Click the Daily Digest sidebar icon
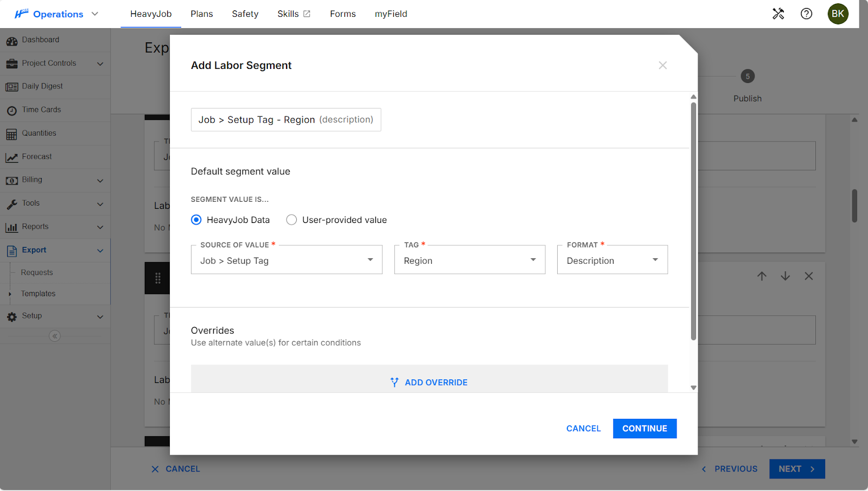The height and width of the screenshot is (491, 868). tap(11, 87)
